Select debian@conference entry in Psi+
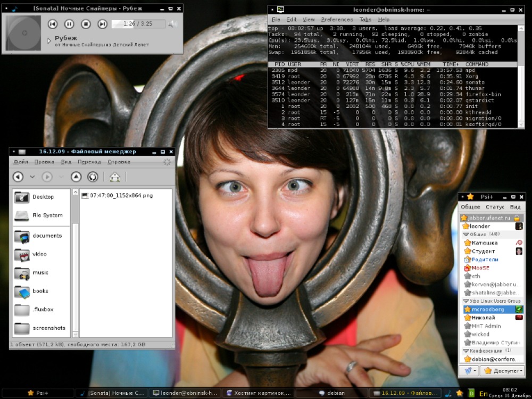The height and width of the screenshot is (399, 532). click(493, 359)
